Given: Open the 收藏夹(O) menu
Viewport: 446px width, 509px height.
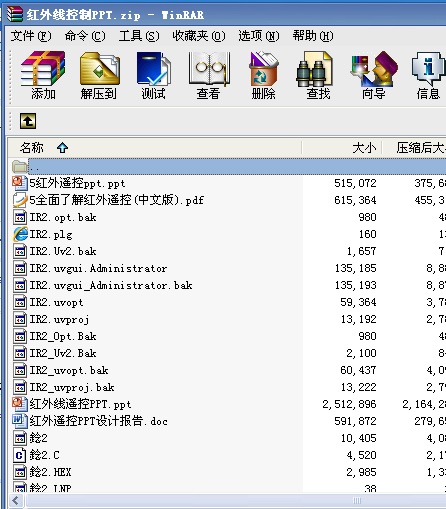Looking at the screenshot, I should (x=199, y=36).
